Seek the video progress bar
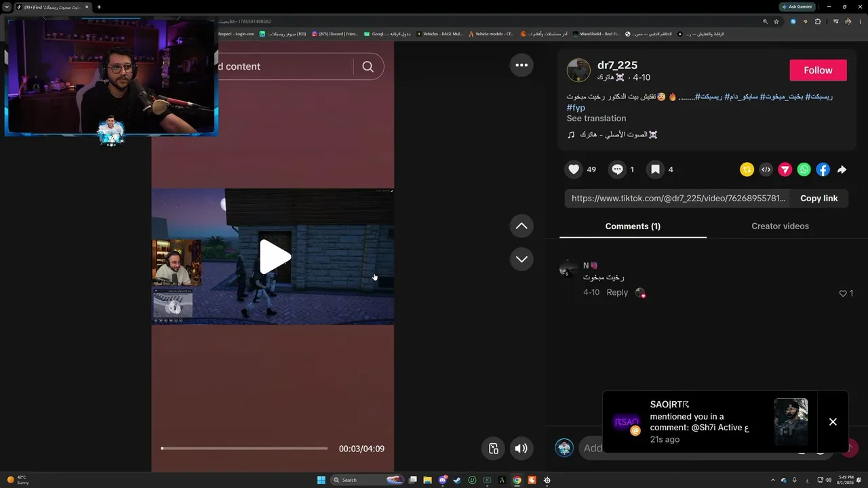The width and height of the screenshot is (868, 488). 244,448
